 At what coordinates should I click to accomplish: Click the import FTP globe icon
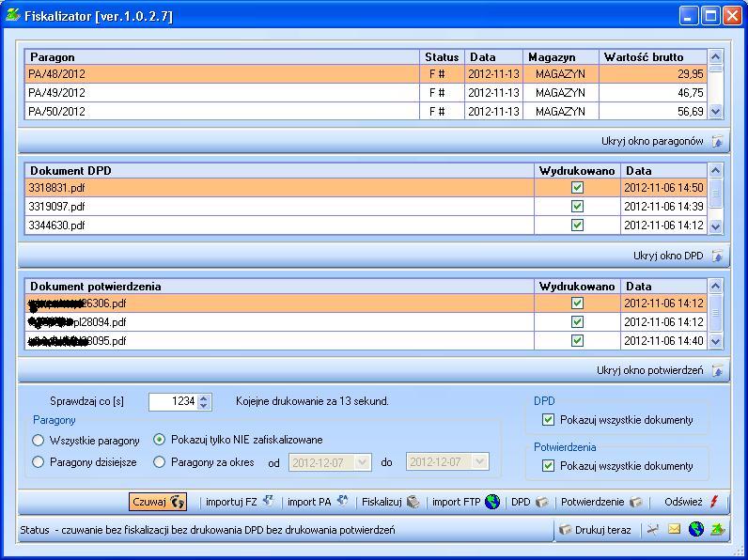(492, 502)
